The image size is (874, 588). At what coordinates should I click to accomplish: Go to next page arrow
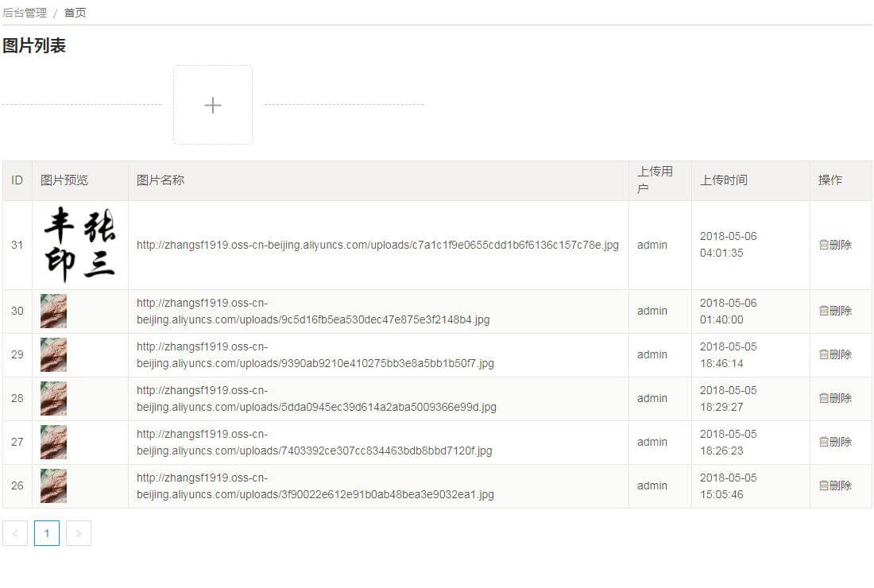[x=79, y=533]
